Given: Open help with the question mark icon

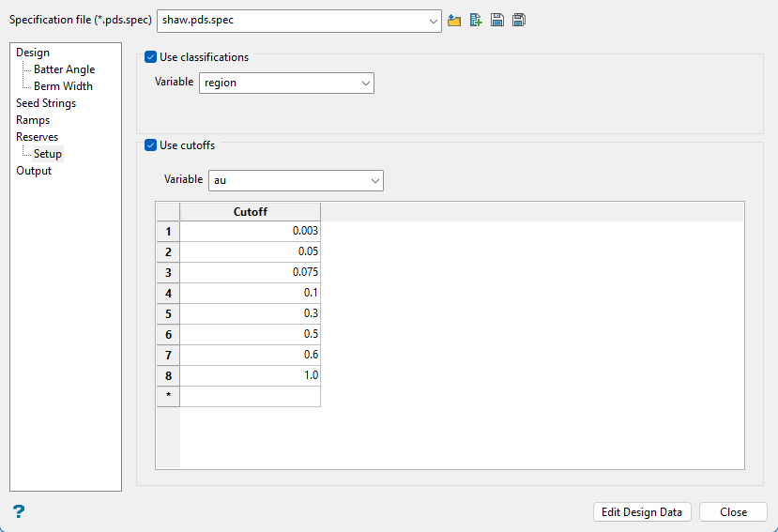Looking at the screenshot, I should pos(18,511).
